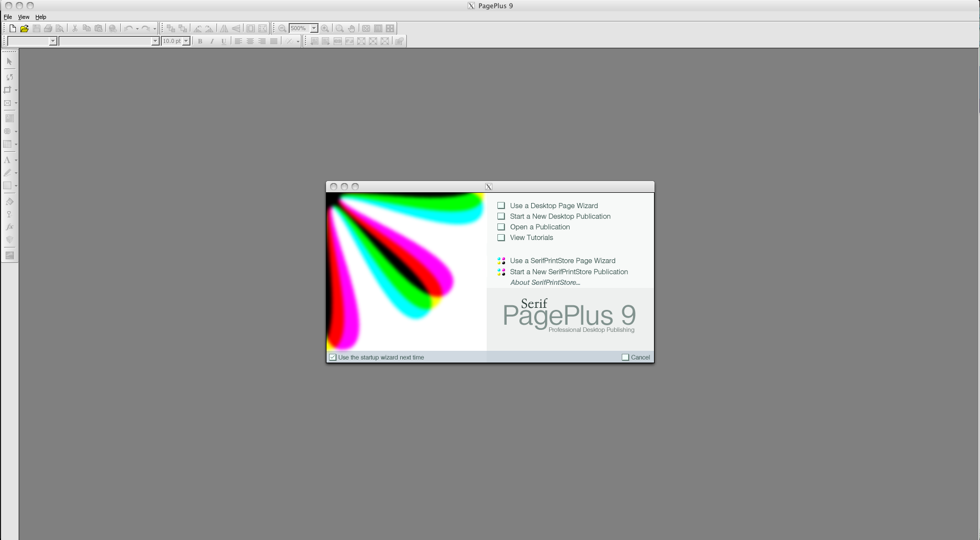Select the Pan hand tool icon

(352, 29)
